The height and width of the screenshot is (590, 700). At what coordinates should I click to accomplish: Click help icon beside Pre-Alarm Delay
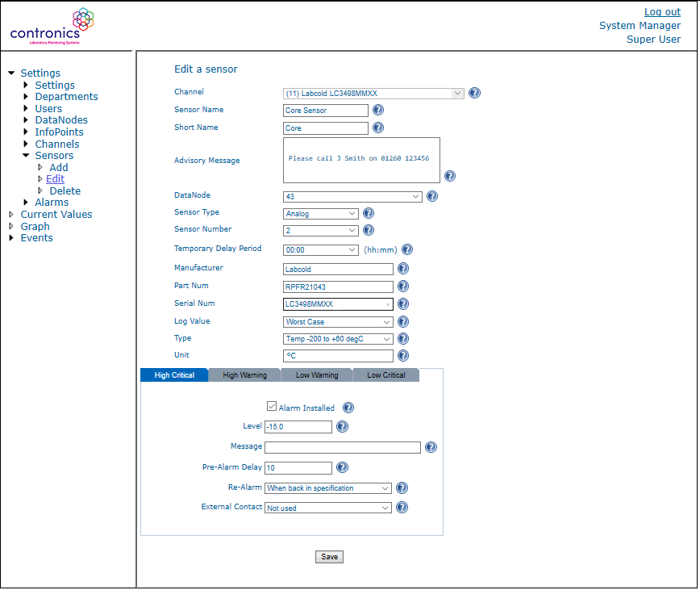pos(342,467)
